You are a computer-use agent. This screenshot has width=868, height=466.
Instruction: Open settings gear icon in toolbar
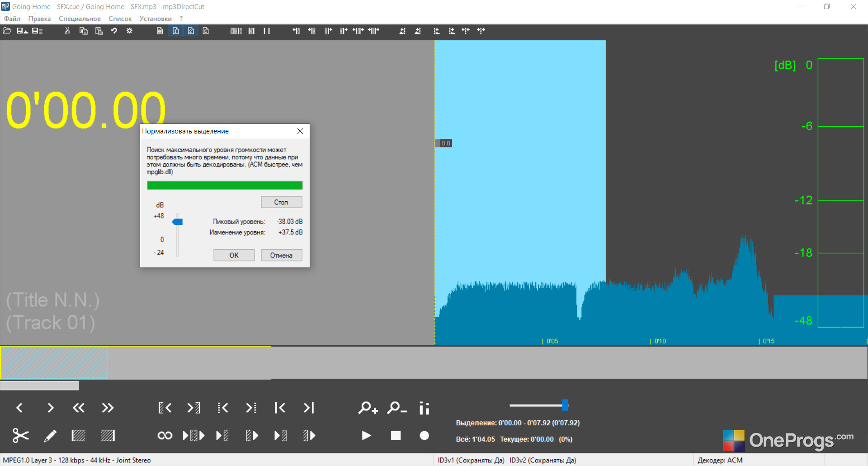pos(129,31)
